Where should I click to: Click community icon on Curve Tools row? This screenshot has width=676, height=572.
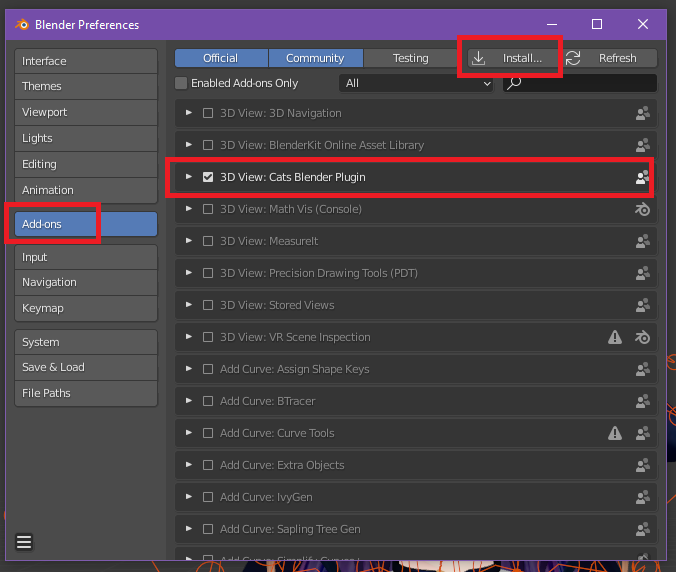tap(642, 433)
